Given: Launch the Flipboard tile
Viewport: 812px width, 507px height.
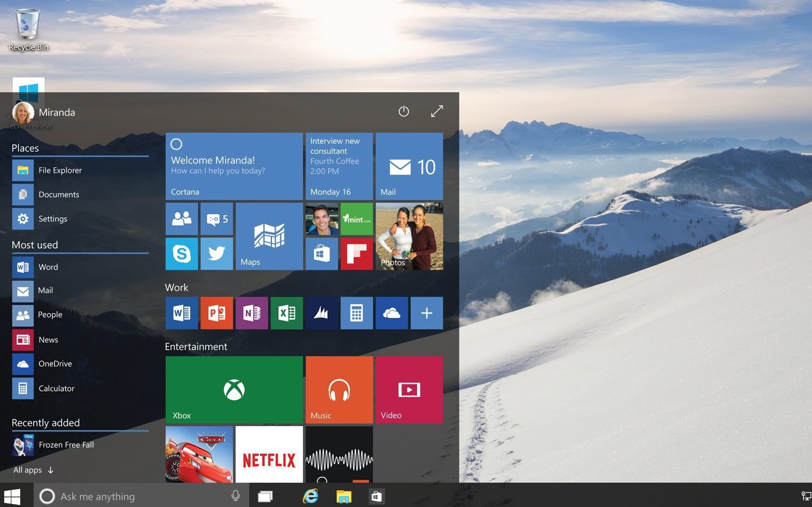Looking at the screenshot, I should coord(356,253).
